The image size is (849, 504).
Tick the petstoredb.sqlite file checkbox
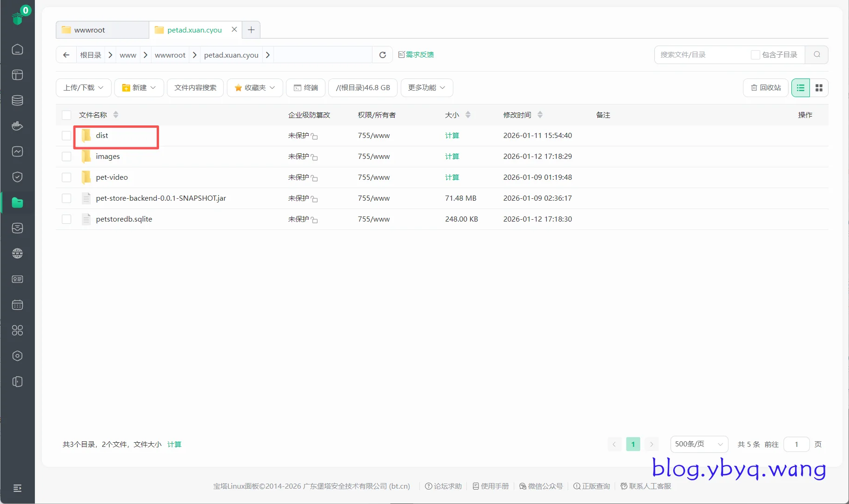tap(66, 219)
